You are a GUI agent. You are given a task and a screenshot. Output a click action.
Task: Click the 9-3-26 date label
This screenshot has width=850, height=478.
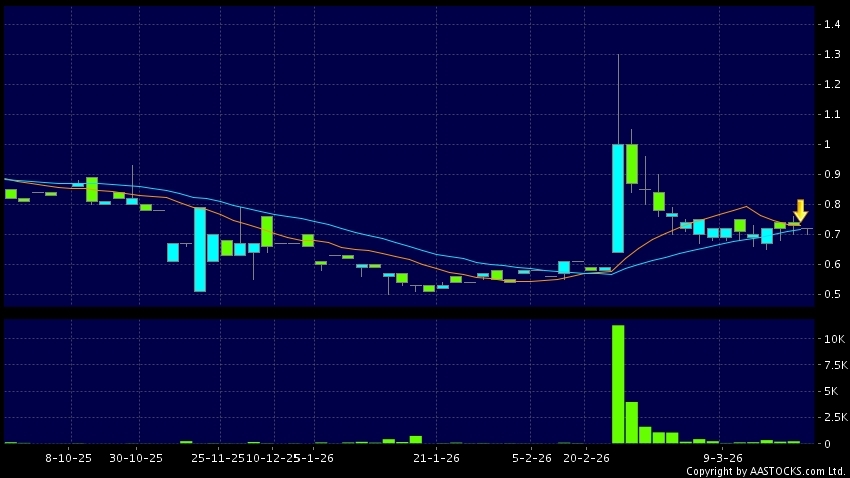point(722,457)
